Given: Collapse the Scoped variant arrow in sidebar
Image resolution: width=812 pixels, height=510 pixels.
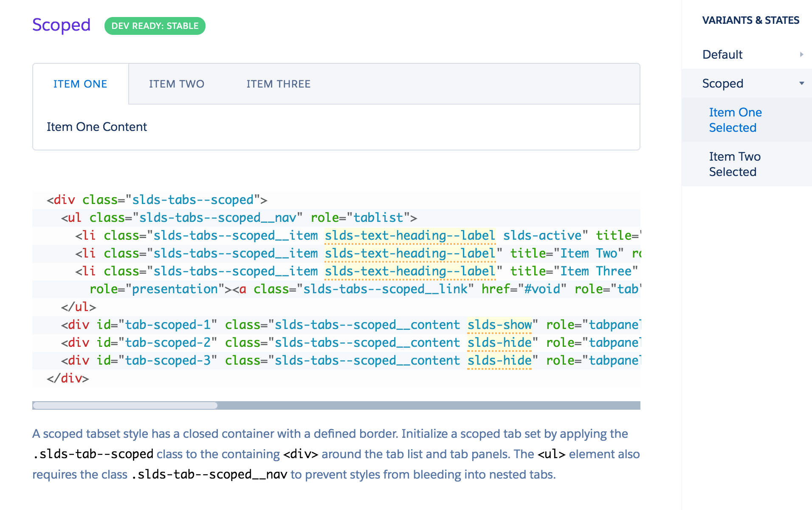Looking at the screenshot, I should tap(801, 83).
